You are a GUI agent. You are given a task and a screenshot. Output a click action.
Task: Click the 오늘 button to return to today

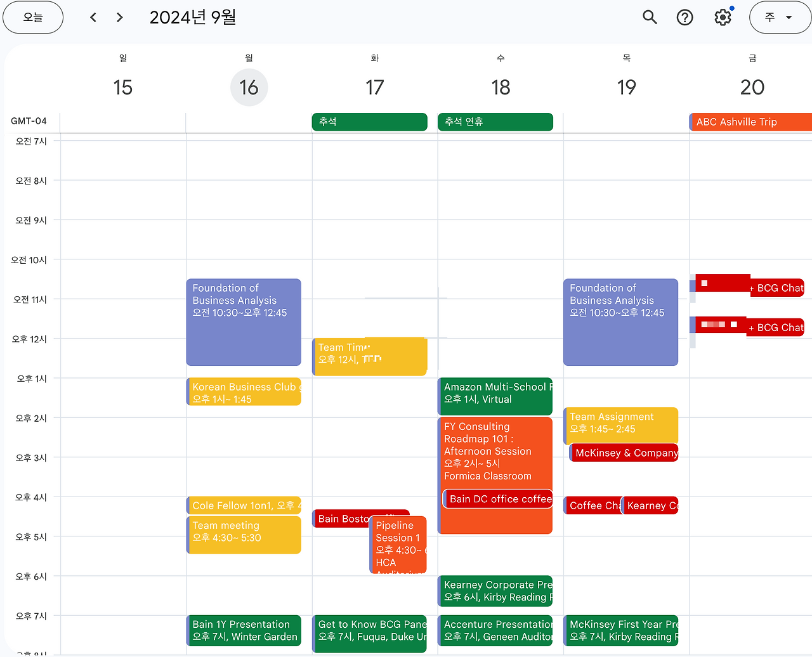32,17
